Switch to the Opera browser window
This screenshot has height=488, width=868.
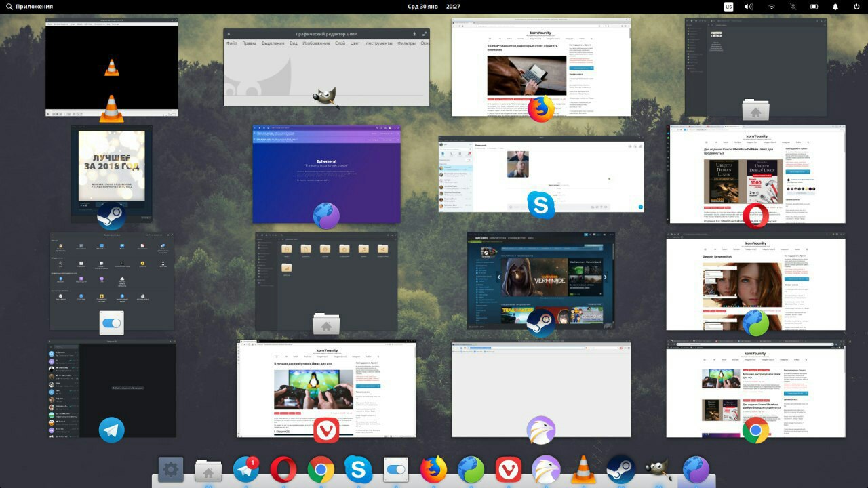[x=756, y=174]
